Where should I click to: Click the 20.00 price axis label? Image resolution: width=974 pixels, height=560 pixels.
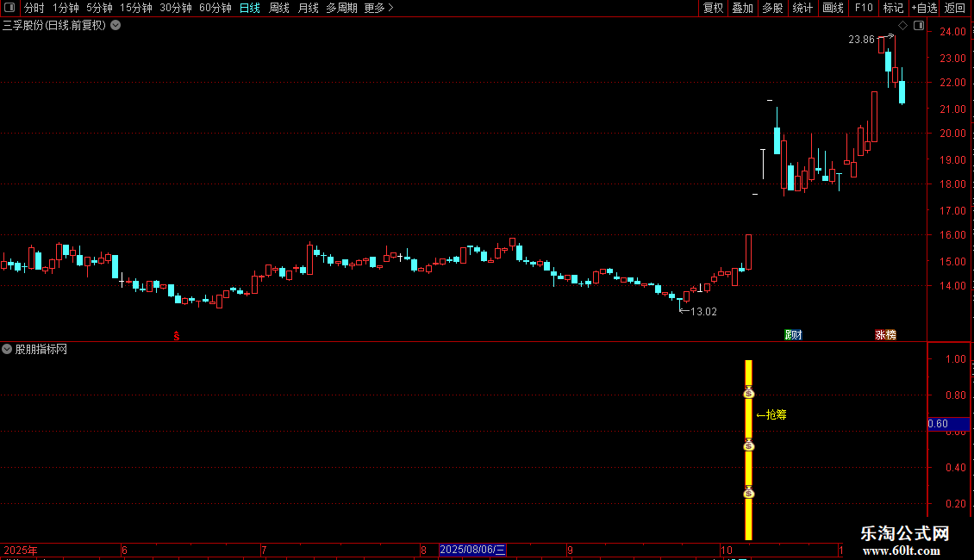(x=952, y=134)
